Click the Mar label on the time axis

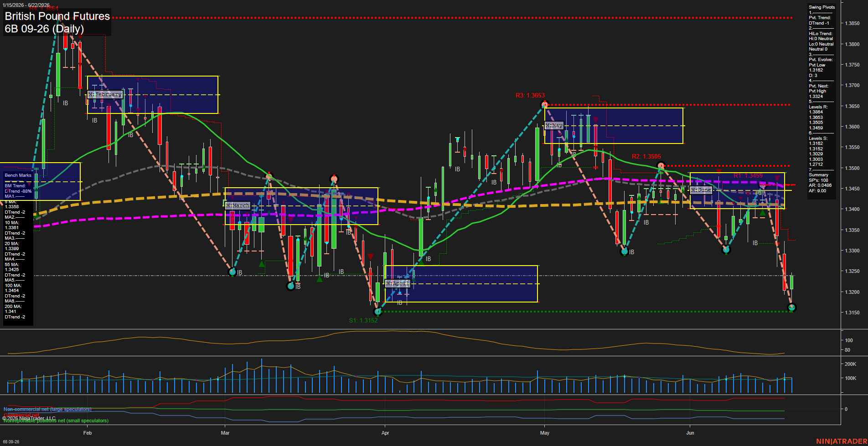[x=225, y=433]
